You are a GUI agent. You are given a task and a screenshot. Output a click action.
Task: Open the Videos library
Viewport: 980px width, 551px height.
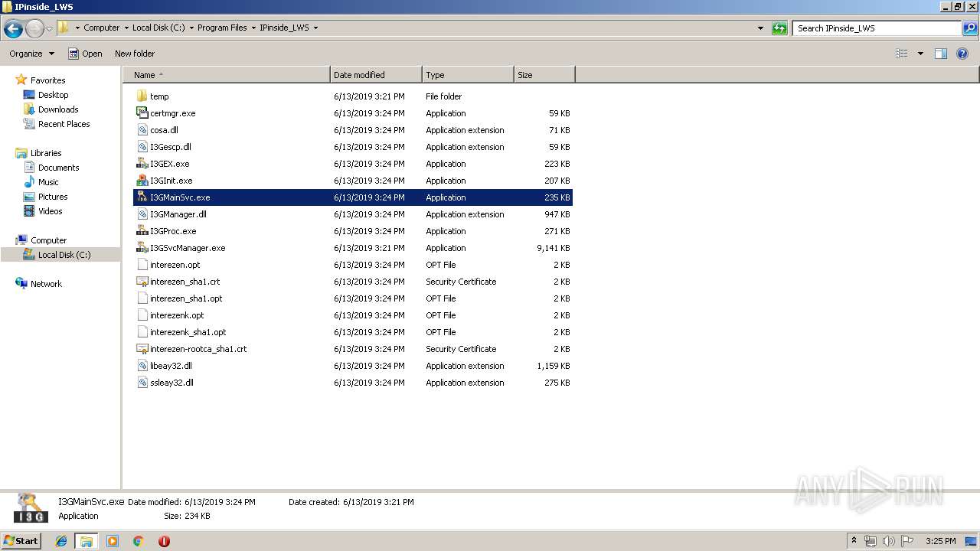(51, 211)
